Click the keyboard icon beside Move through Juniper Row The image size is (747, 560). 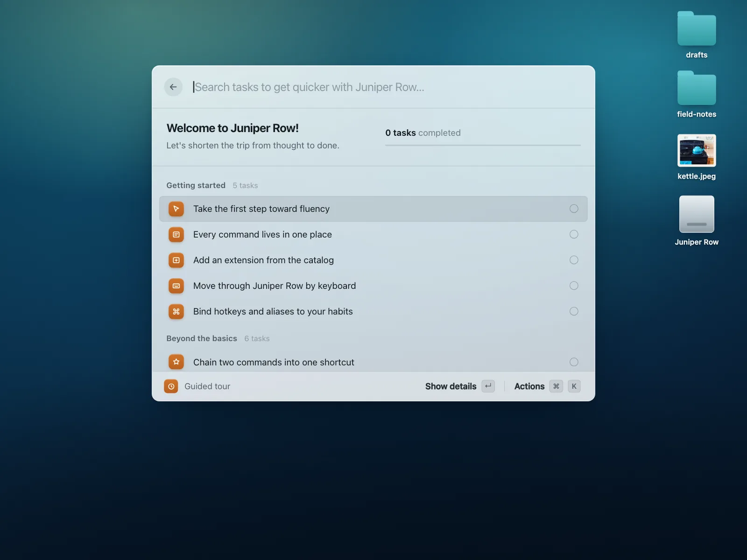click(x=176, y=286)
